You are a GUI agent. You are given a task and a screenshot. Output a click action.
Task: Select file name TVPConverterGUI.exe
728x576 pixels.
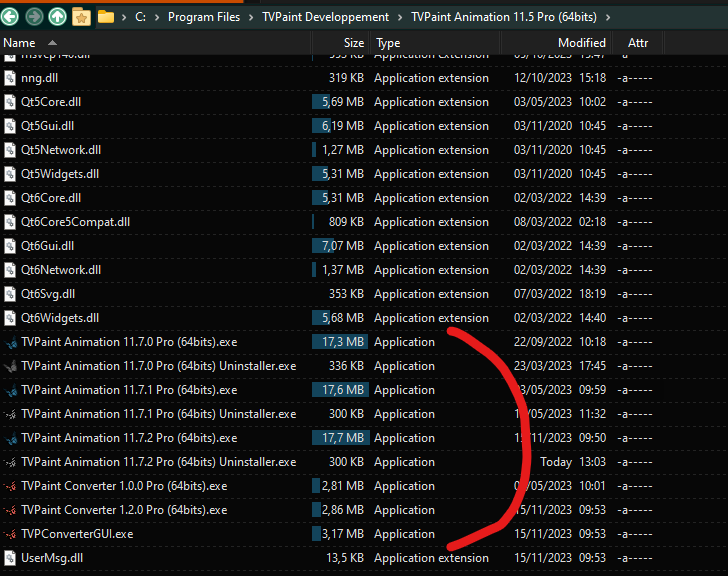pos(77,534)
